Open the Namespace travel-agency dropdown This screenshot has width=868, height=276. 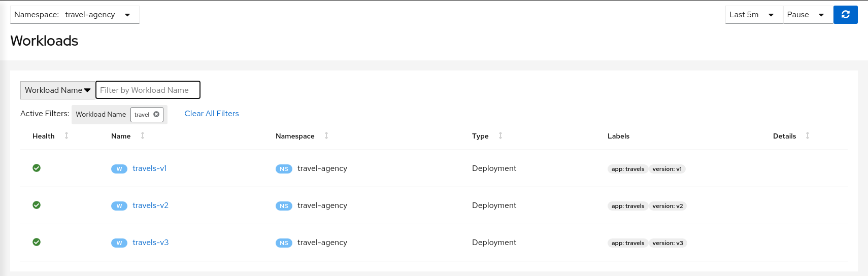tap(75, 15)
